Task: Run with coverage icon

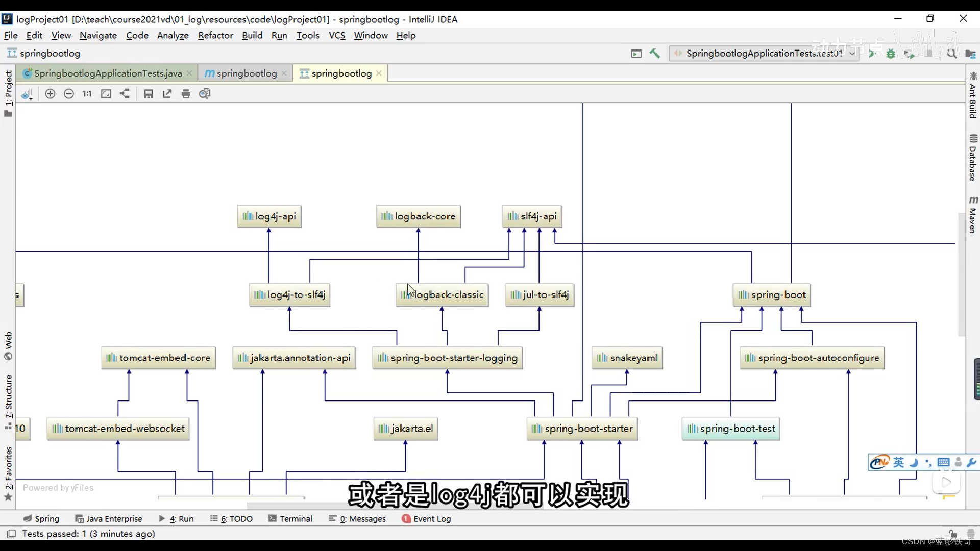Action: [x=909, y=53]
